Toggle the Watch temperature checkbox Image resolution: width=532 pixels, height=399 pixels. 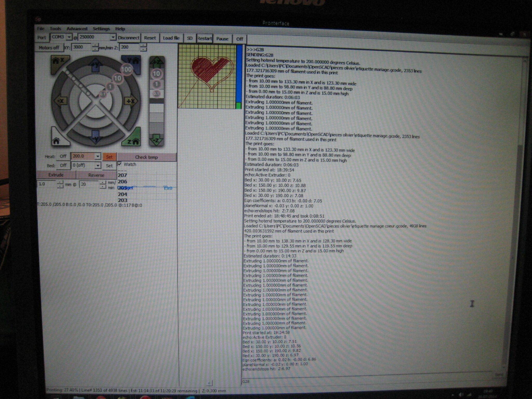(x=120, y=164)
